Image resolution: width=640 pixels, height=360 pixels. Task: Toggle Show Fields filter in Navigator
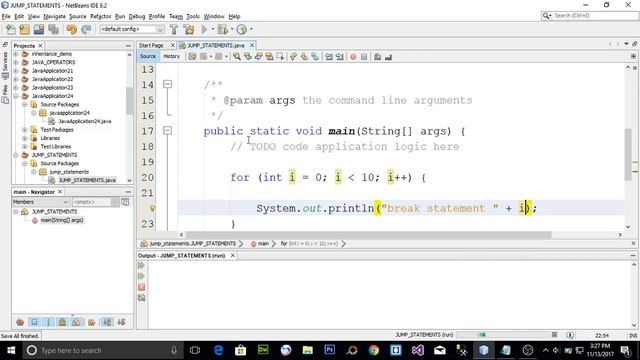pos(34,322)
